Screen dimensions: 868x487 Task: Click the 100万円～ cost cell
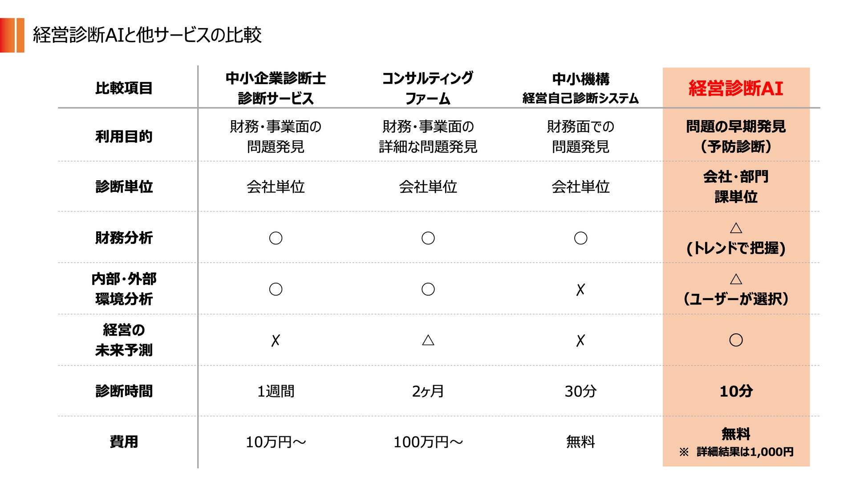pos(428,442)
